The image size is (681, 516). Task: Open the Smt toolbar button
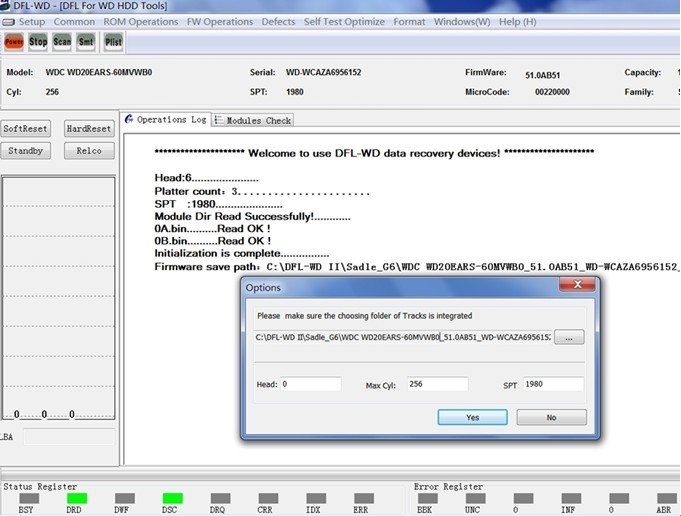point(86,42)
